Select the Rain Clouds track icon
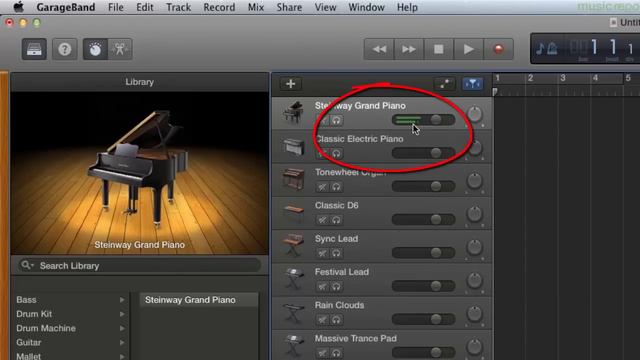Viewport: 640px width, 360px height. (293, 312)
